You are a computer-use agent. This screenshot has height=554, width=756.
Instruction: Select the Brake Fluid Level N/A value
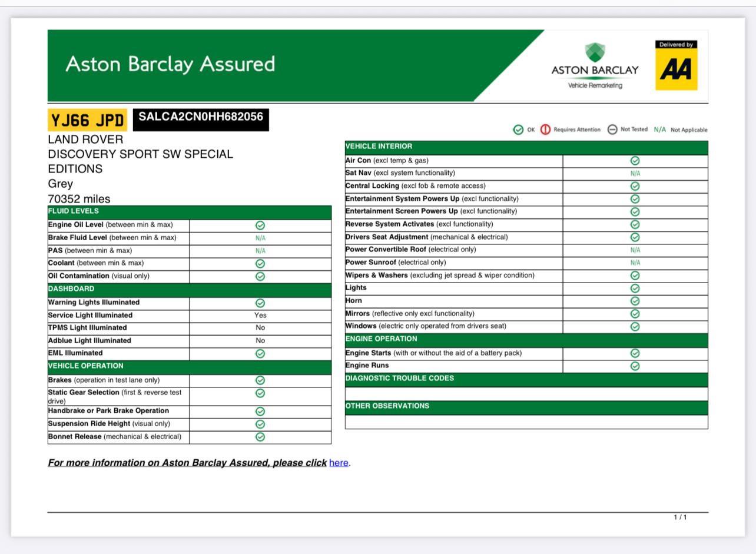[260, 238]
